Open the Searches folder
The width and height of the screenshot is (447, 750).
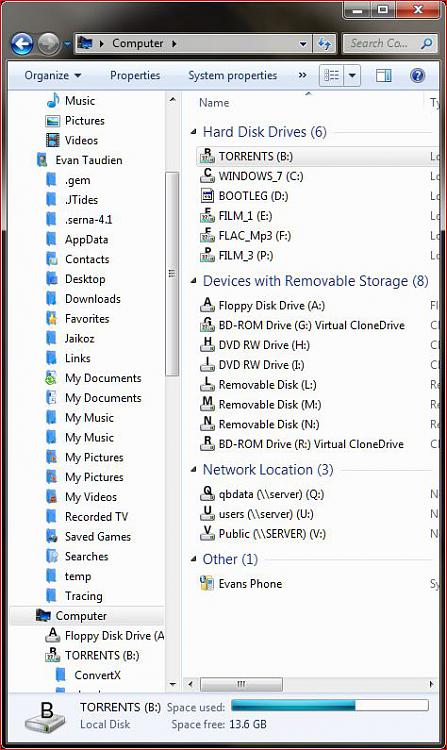coord(87,556)
